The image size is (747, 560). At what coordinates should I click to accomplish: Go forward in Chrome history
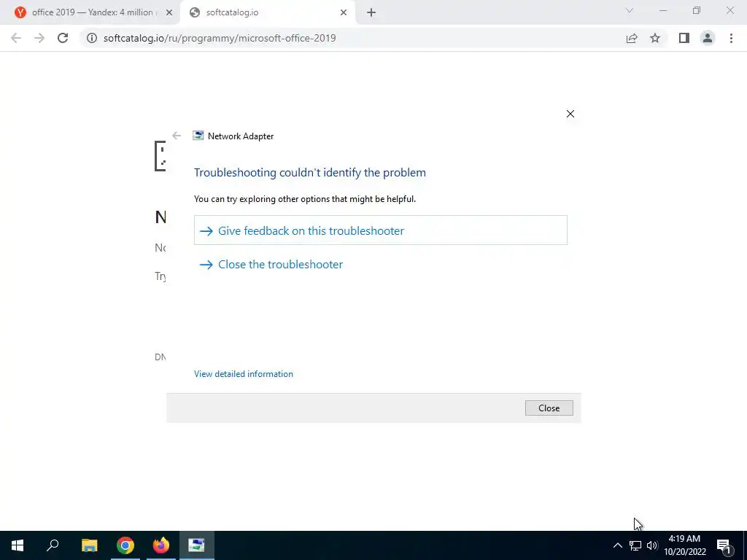pos(39,38)
